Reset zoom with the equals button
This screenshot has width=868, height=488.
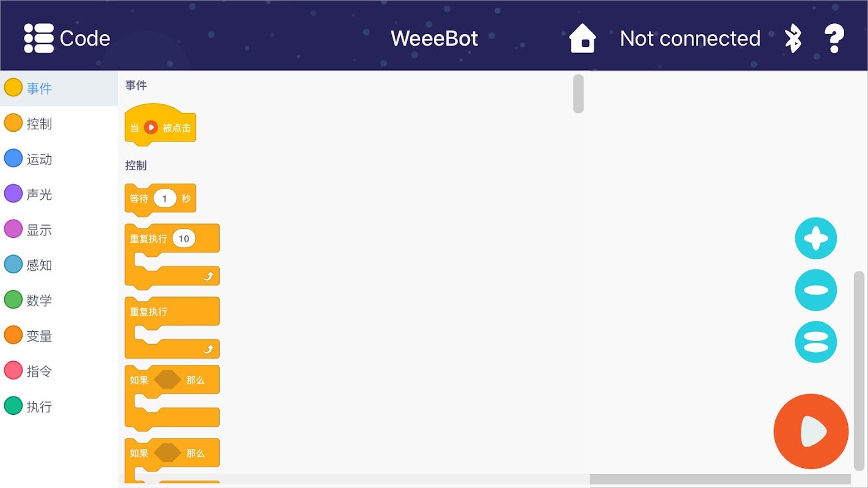point(816,342)
